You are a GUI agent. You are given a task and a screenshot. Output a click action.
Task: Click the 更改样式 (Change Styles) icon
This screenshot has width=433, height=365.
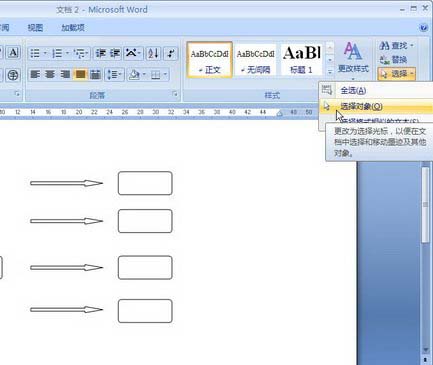click(353, 57)
